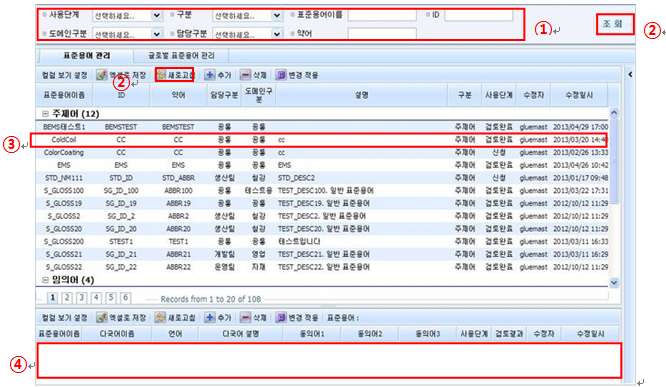Viewport: 666px width, 387px height.
Task: Click the 조회 search button
Action: point(615,24)
